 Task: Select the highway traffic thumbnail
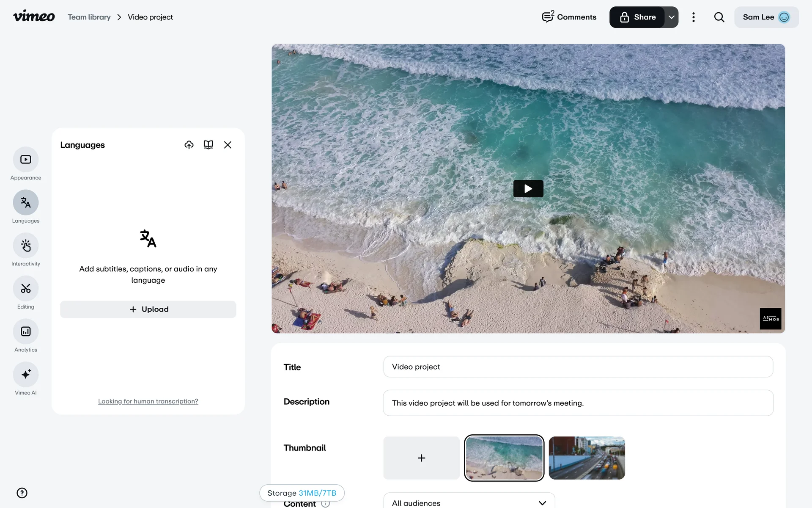tap(587, 458)
